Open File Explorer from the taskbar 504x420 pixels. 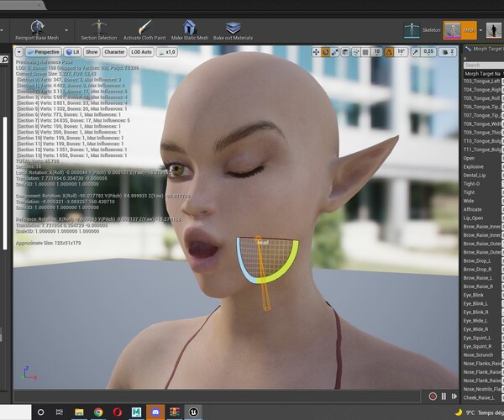[79, 412]
